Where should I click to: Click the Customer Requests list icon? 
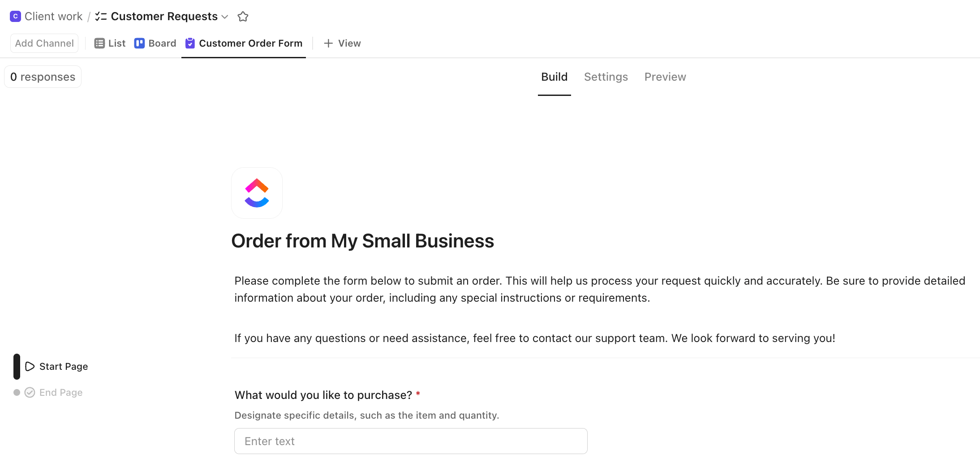[x=101, y=16]
